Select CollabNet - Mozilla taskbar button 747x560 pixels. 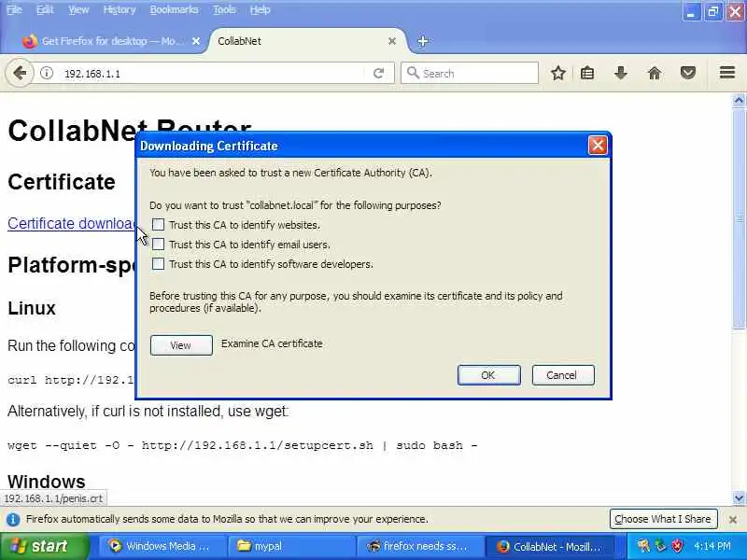pos(549,546)
